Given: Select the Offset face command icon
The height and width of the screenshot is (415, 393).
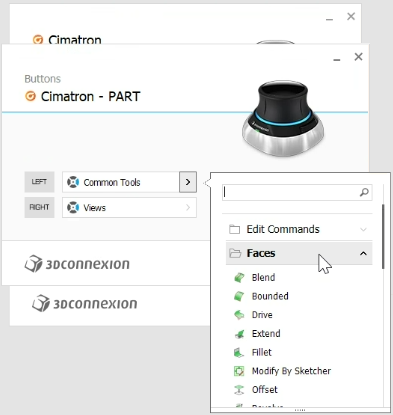Looking at the screenshot, I should 239,390.
